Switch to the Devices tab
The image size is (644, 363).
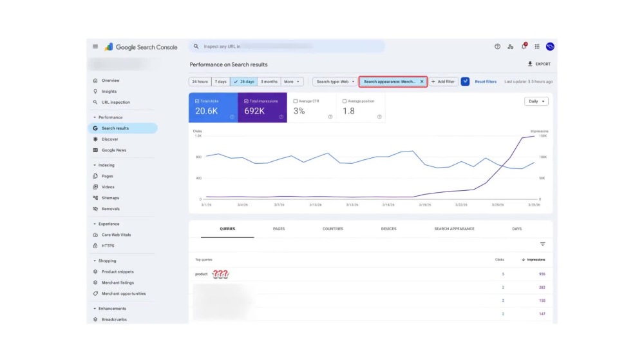click(388, 229)
